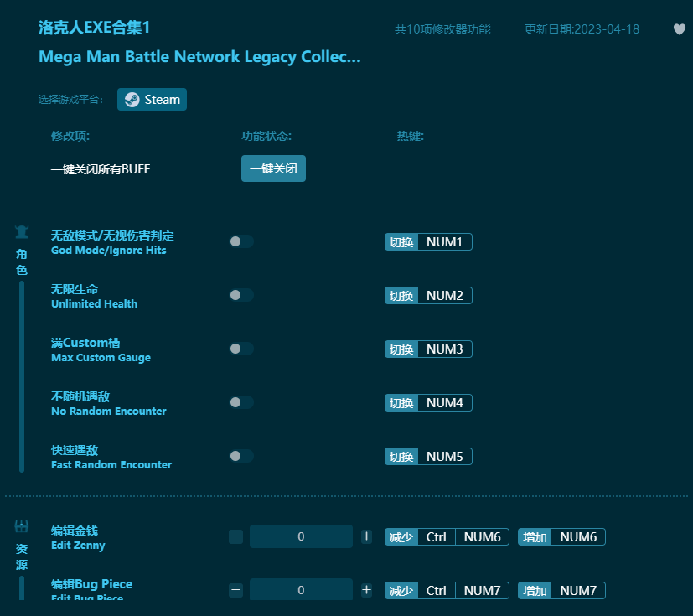
Task: Increase Edit Zenny value with plus button
Action: 366,537
